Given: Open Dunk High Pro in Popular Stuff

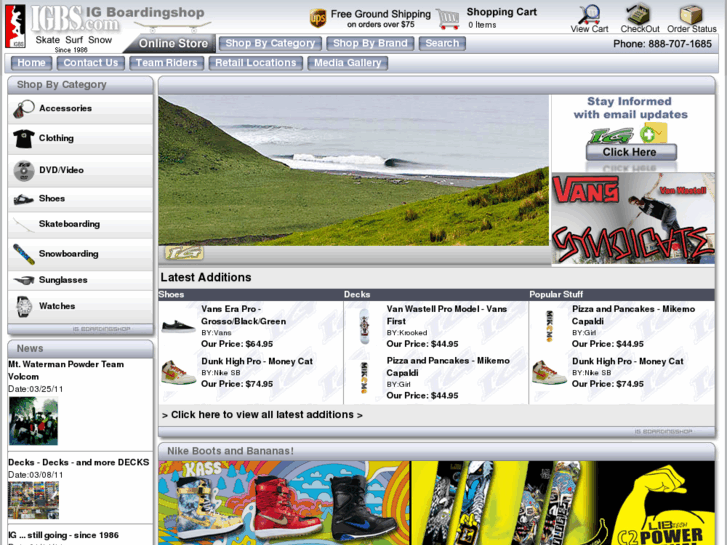Looking at the screenshot, I should [628, 361].
